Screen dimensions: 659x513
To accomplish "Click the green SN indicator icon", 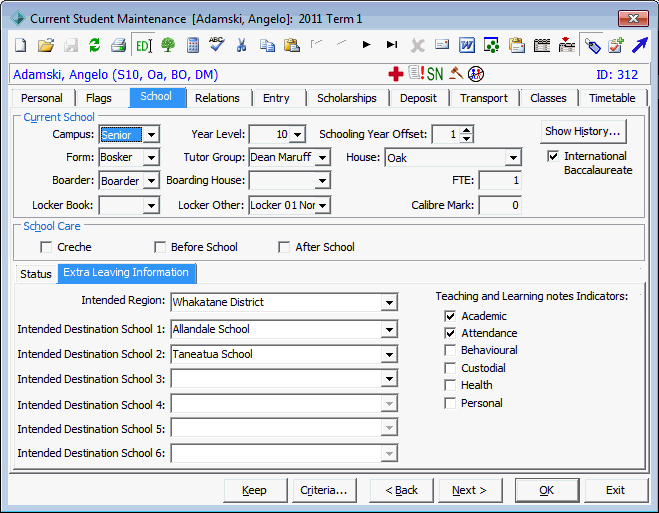I will tap(435, 74).
